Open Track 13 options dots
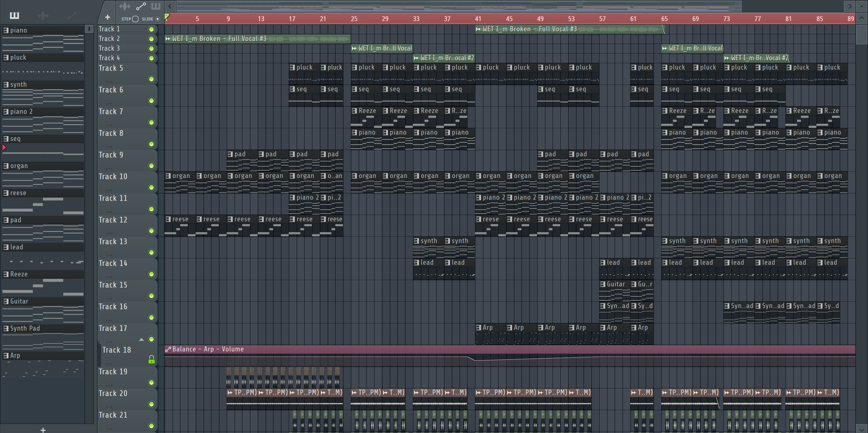Viewport: 868px width, 433px height. [x=109, y=255]
